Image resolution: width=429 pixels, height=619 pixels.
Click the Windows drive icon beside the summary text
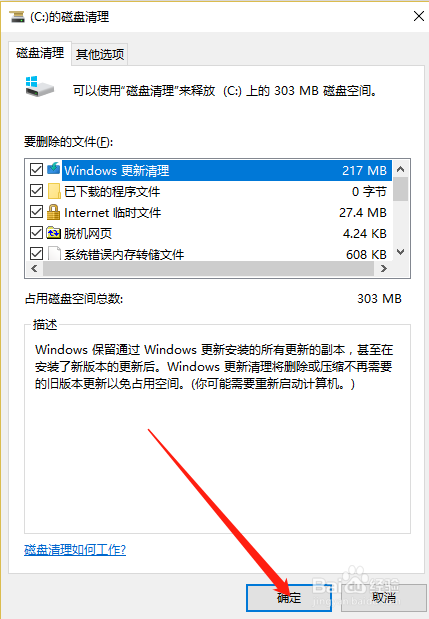point(39,87)
